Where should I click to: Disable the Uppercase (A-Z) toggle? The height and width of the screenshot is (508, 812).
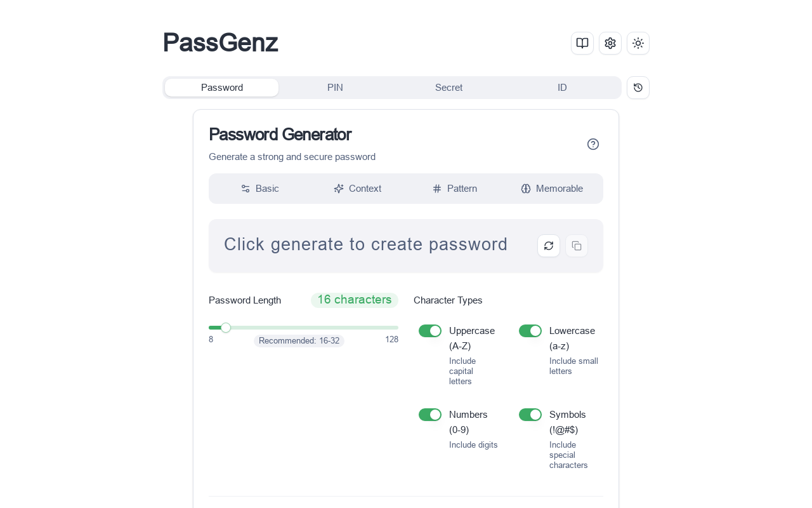[430, 331]
